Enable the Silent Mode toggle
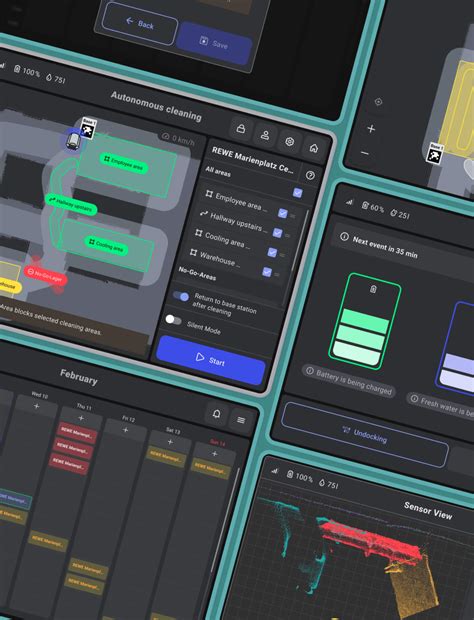The width and height of the screenshot is (474, 620). tap(173, 319)
